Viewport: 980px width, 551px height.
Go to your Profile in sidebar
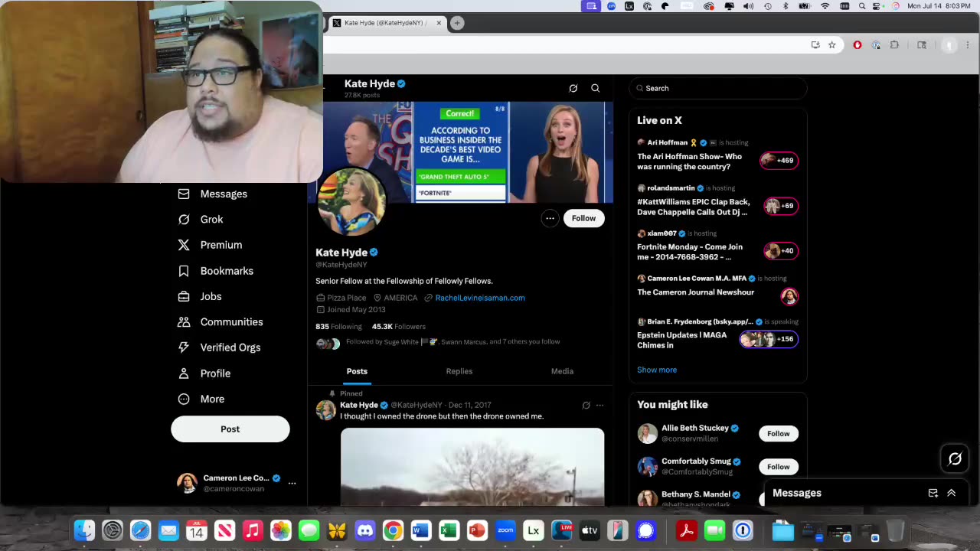click(204, 373)
